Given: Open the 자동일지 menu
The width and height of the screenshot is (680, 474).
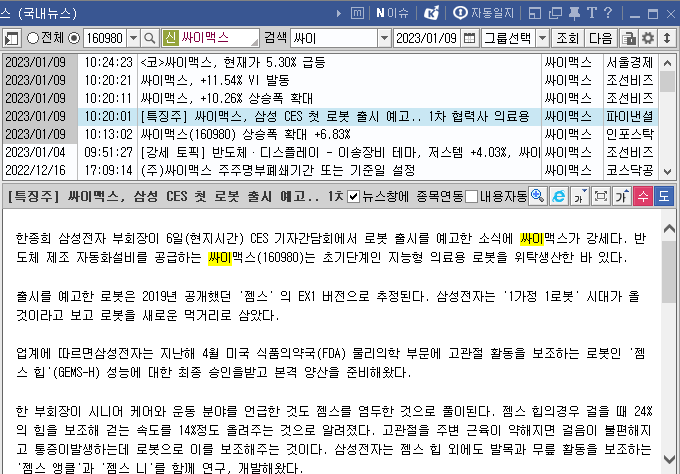Looking at the screenshot, I should point(484,13).
